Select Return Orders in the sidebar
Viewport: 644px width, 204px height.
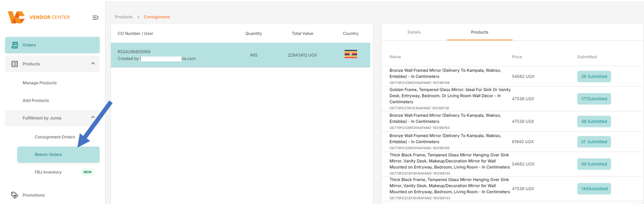pos(59,154)
